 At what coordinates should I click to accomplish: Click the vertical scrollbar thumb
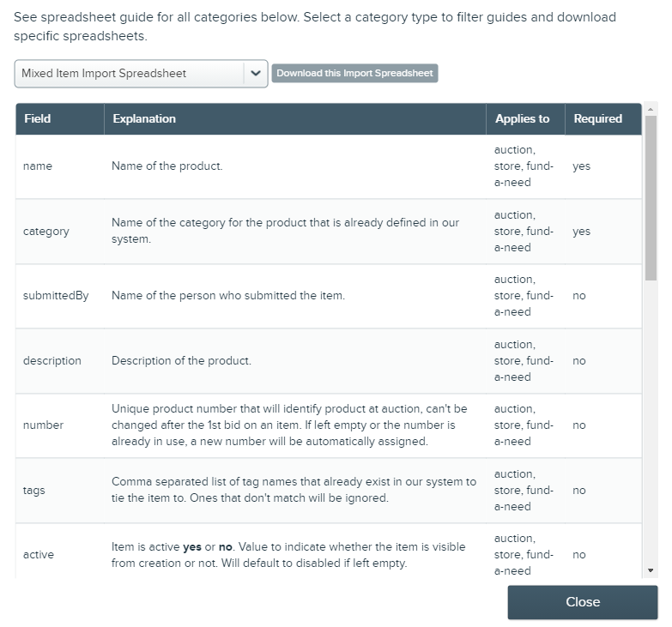[651, 198]
